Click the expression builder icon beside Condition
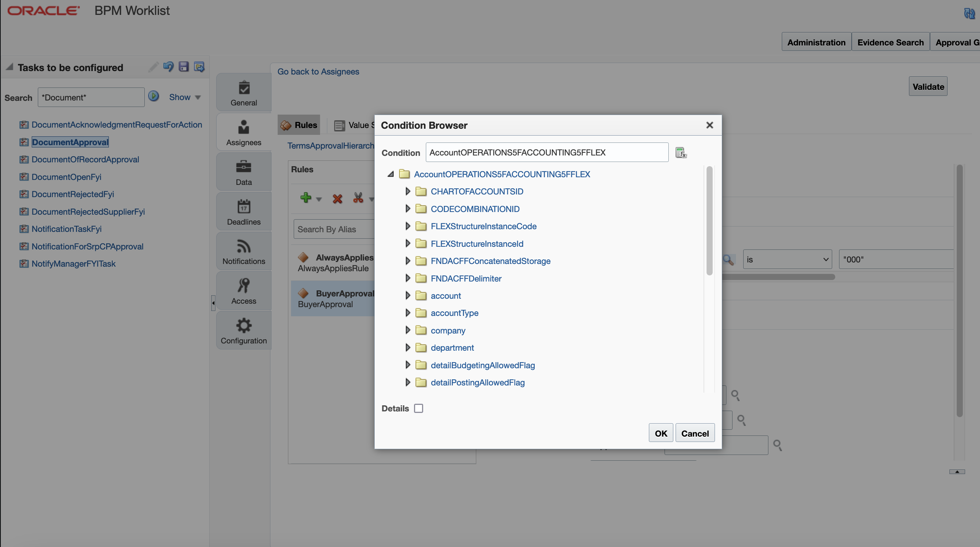 (x=681, y=152)
